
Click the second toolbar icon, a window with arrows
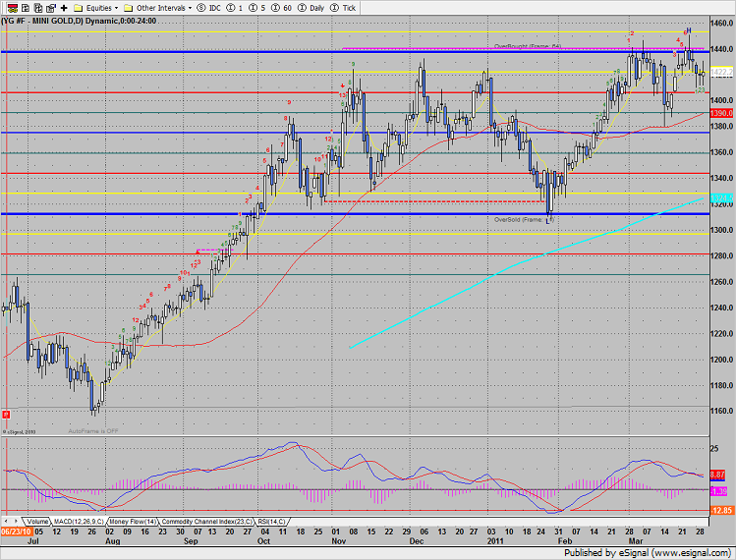26,8
